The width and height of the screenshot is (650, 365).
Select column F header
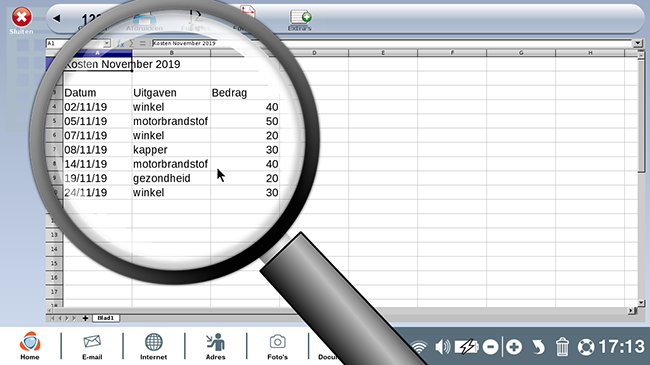pos(452,53)
